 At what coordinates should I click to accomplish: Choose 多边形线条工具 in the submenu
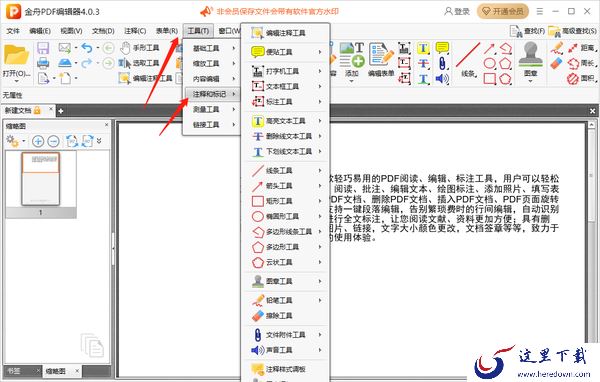[x=285, y=232]
